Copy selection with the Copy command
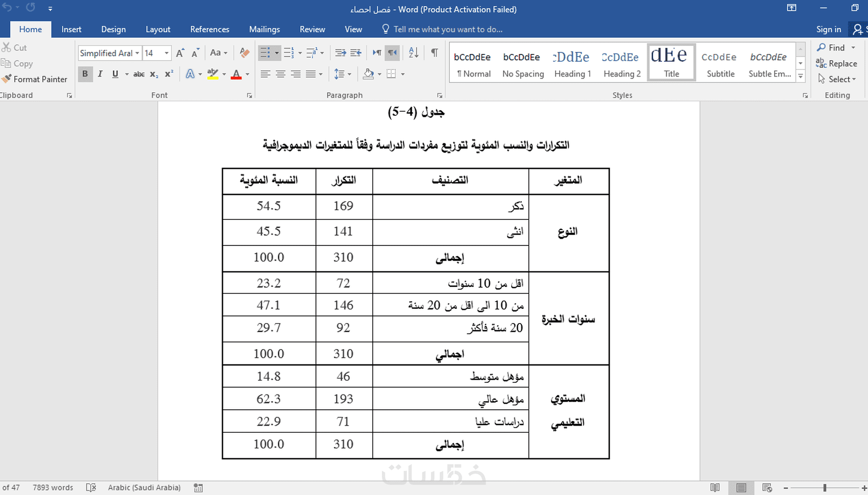The height and width of the screenshot is (495, 868). pyautogui.click(x=17, y=63)
